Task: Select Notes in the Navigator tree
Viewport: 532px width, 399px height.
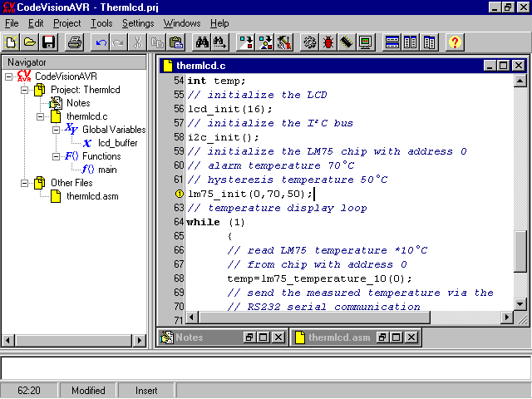Action: (x=78, y=103)
